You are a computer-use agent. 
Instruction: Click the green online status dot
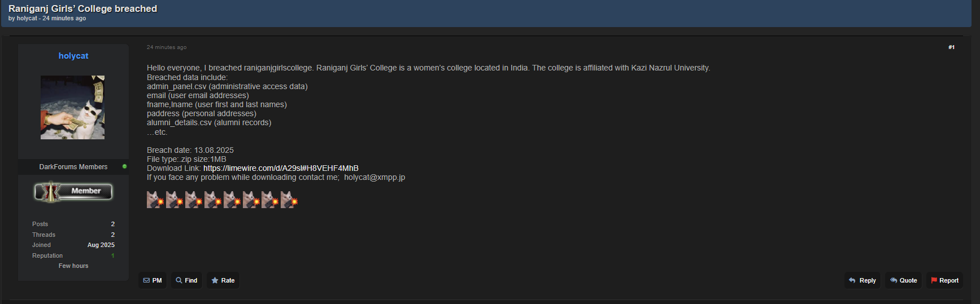(x=124, y=166)
